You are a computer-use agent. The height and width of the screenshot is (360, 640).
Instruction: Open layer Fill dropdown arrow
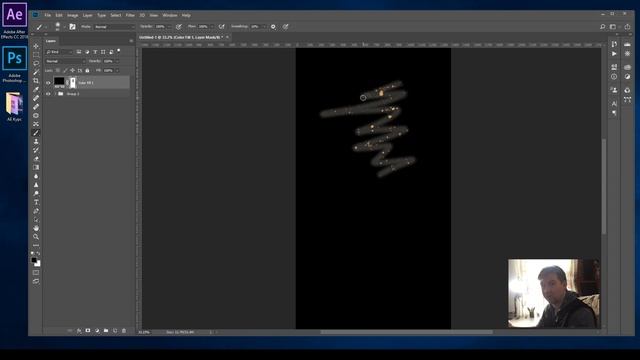click(x=117, y=70)
